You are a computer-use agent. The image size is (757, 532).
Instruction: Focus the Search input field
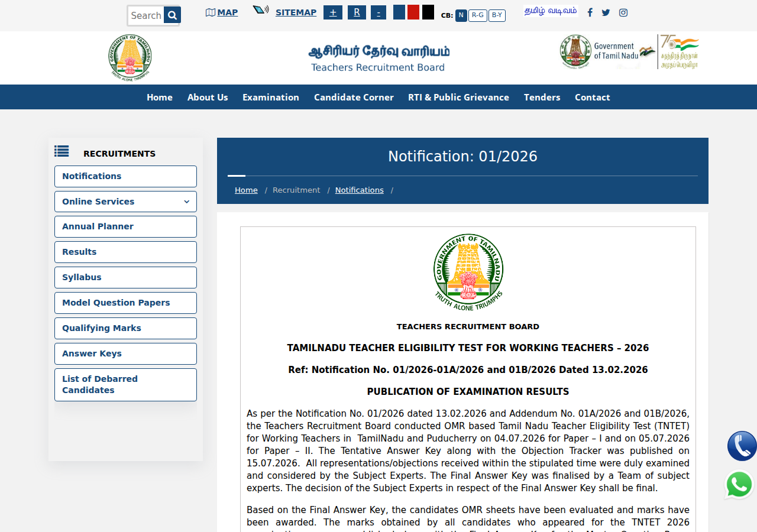[146, 15]
